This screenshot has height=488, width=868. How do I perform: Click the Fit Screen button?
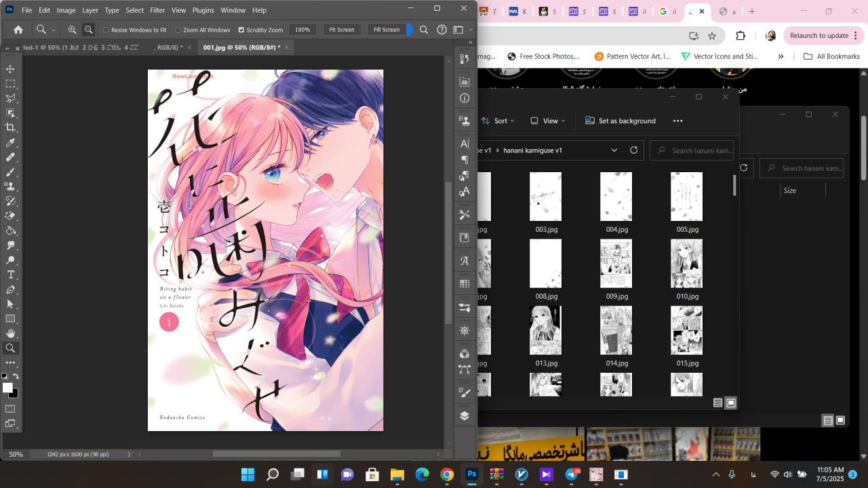[x=342, y=30]
